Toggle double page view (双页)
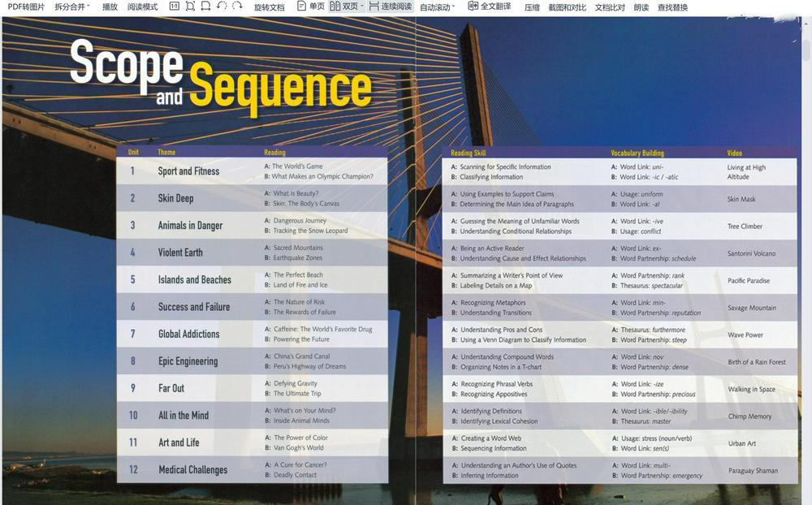812x505 pixels. (343, 6)
